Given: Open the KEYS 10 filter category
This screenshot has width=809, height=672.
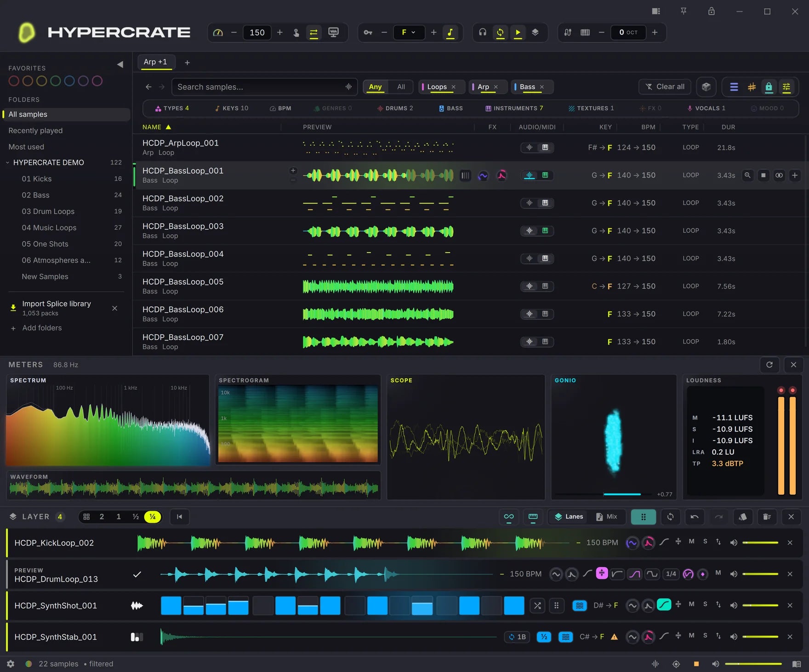Looking at the screenshot, I should pyautogui.click(x=232, y=108).
